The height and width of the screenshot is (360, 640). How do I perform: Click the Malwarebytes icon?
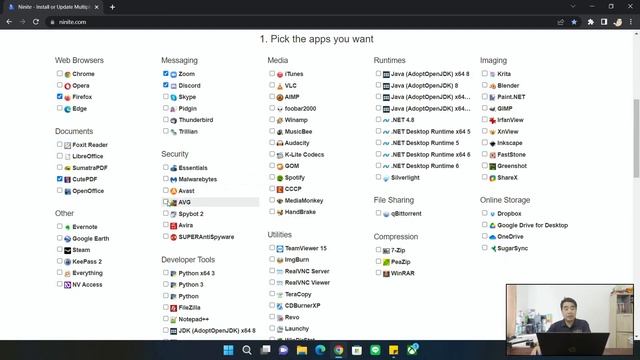click(173, 180)
